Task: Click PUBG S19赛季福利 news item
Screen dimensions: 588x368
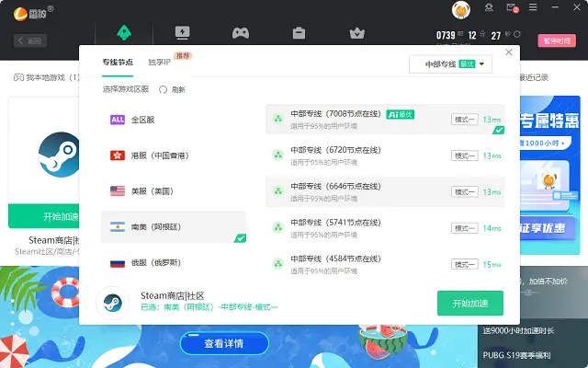Action: click(x=516, y=355)
